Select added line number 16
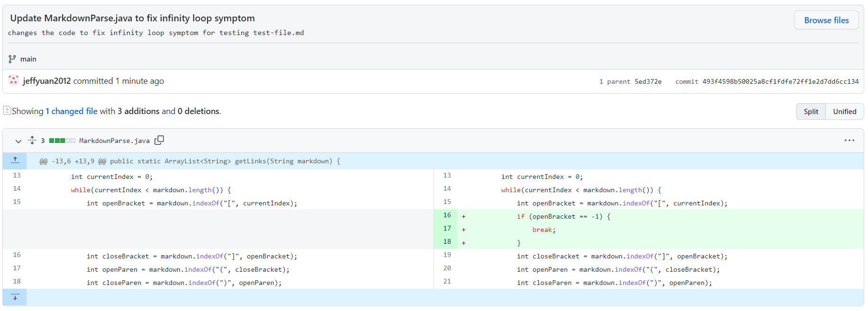868x311 pixels. click(447, 215)
